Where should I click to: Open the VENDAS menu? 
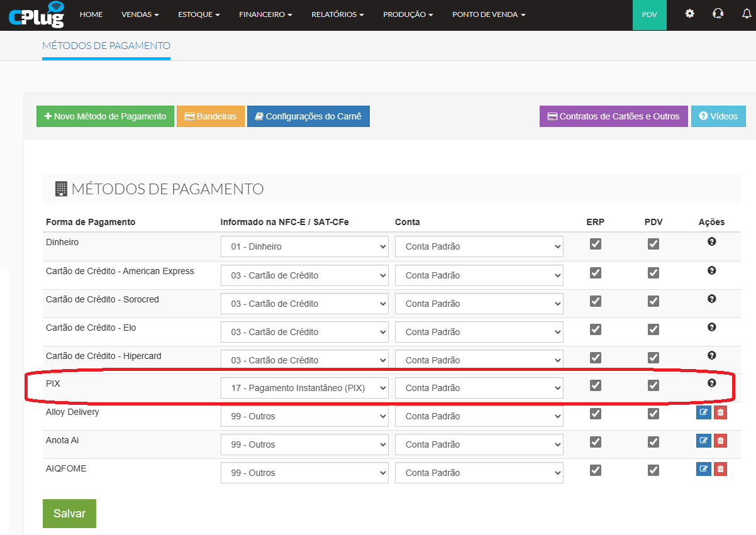point(140,14)
